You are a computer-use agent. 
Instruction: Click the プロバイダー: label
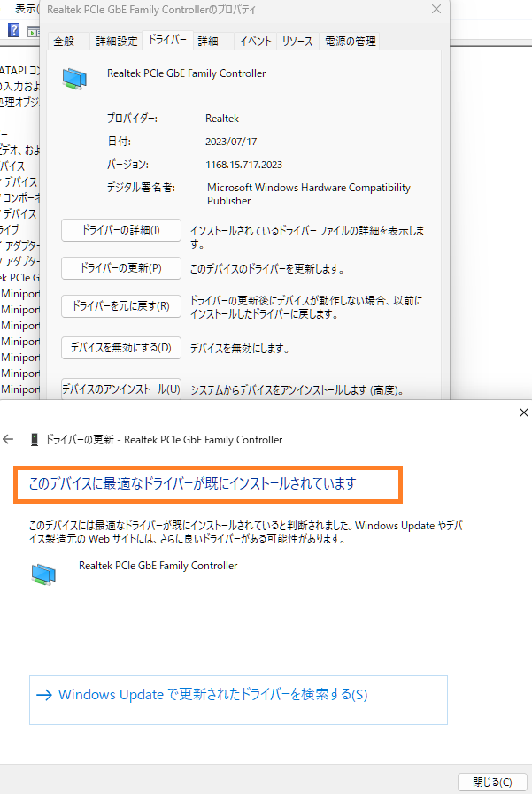tap(132, 119)
